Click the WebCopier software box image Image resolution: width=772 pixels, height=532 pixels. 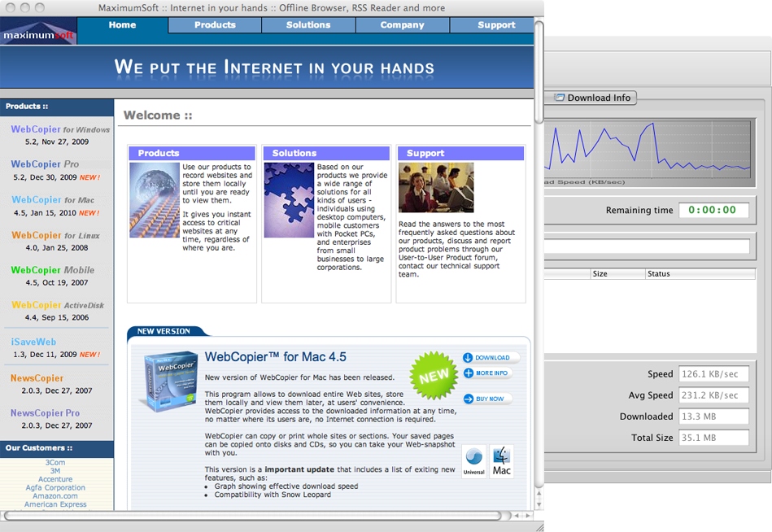[171, 382]
